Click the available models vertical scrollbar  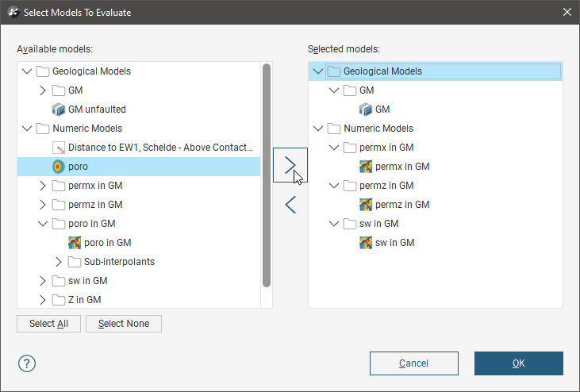coord(267,175)
